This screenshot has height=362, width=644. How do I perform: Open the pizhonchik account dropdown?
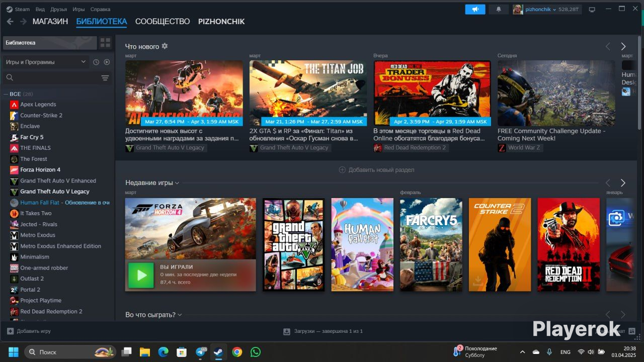[541, 10]
